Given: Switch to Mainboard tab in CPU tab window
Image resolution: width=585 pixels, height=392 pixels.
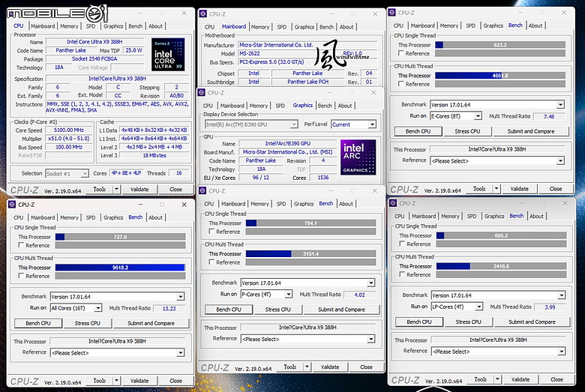Looking at the screenshot, I should (43, 26).
